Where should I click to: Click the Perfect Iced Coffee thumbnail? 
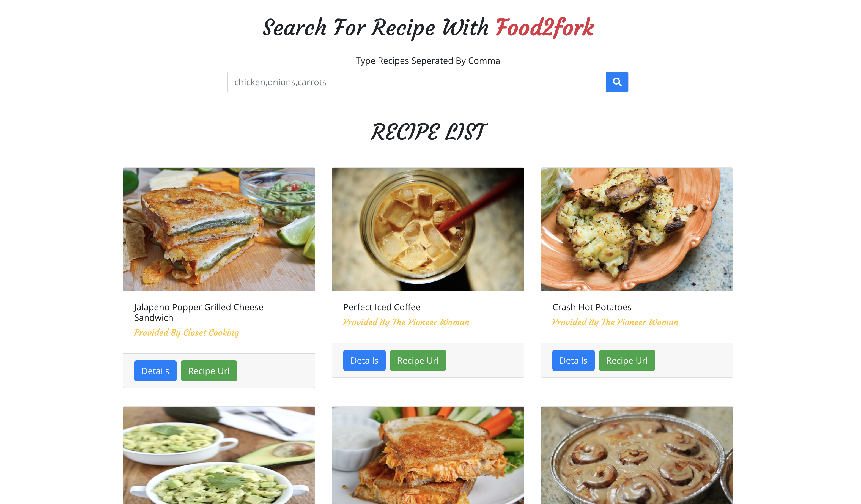coord(427,229)
